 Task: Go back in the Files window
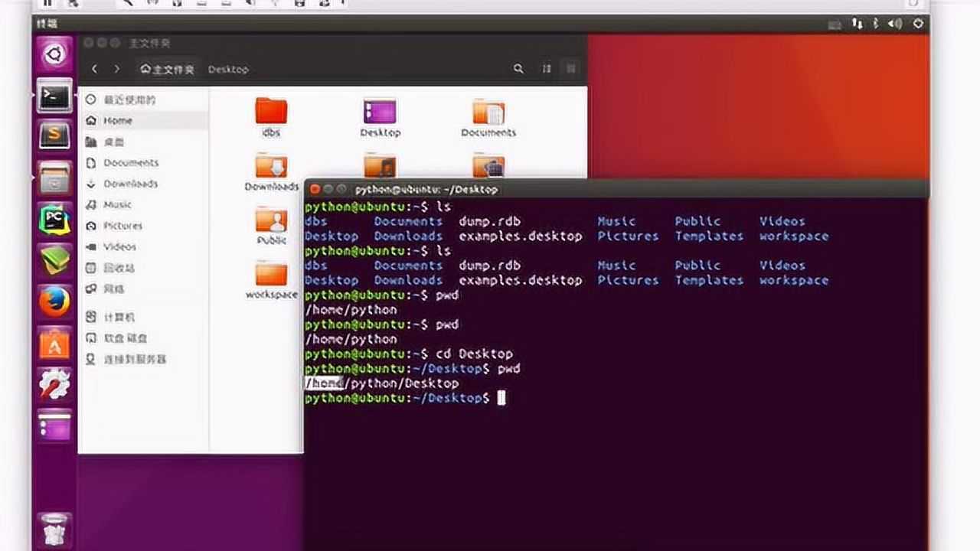coord(94,69)
